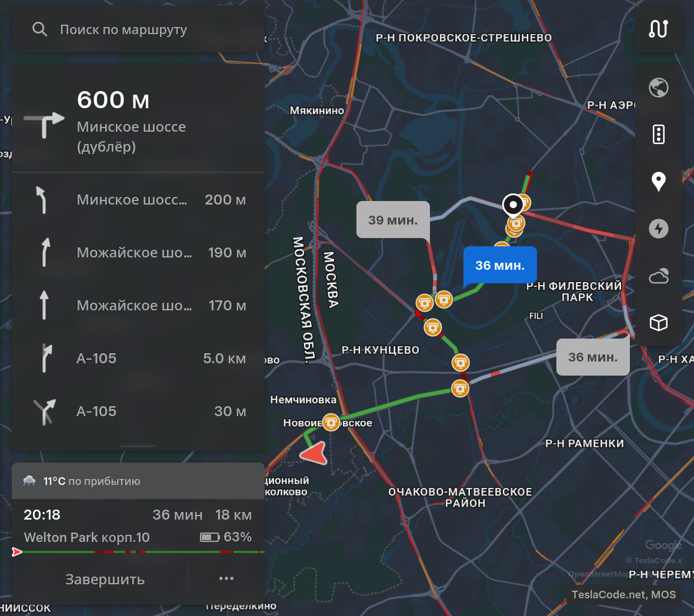Switch to the 3D cube view
This screenshot has width=694, height=616.
(658, 323)
